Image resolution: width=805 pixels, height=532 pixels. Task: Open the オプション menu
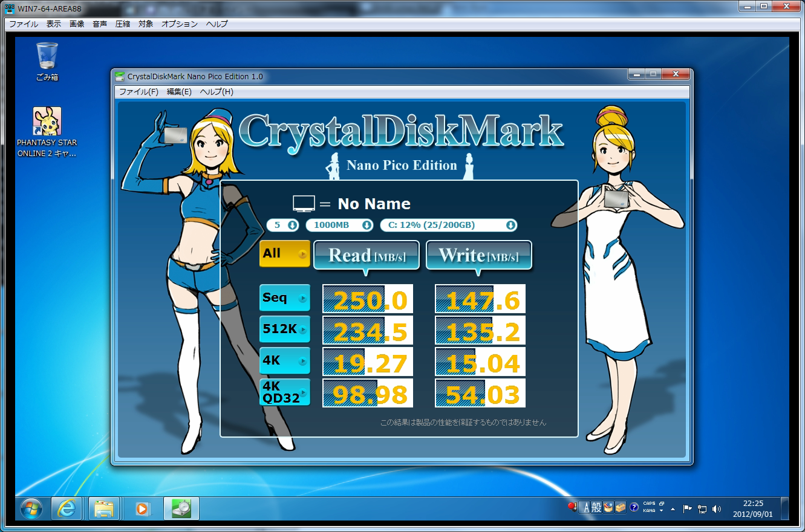tap(180, 24)
